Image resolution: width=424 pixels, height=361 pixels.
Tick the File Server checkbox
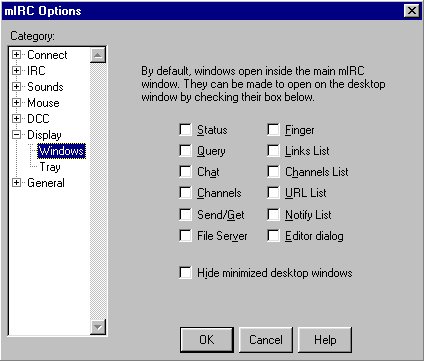(185, 236)
